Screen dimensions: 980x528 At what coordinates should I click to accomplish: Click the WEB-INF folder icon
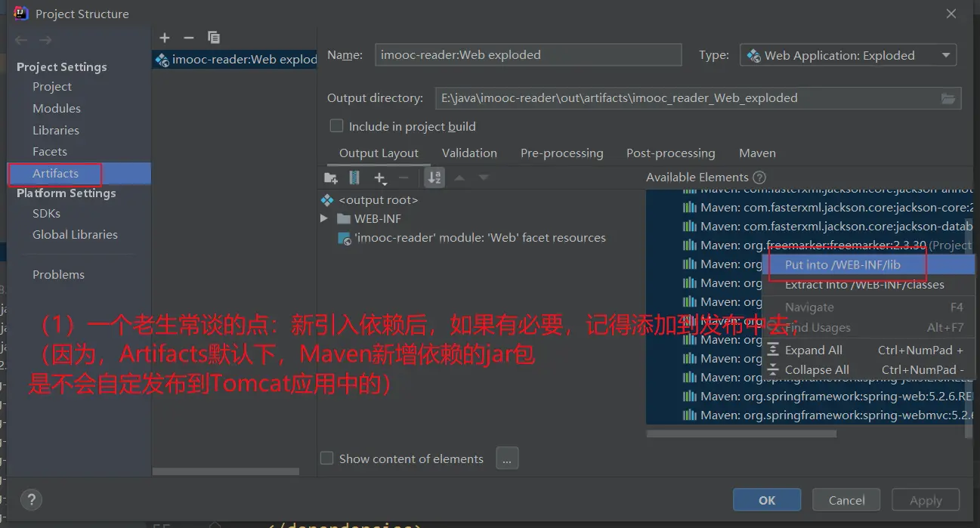click(344, 219)
